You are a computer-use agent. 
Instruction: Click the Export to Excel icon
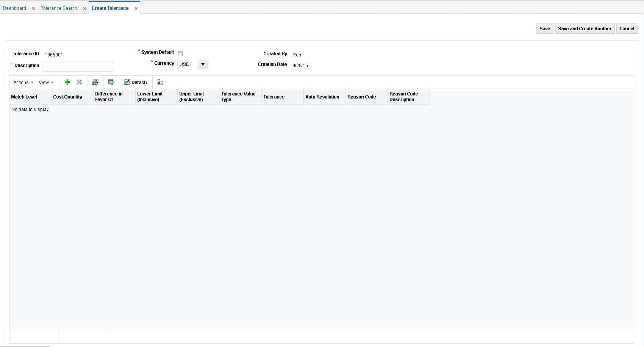tap(95, 82)
